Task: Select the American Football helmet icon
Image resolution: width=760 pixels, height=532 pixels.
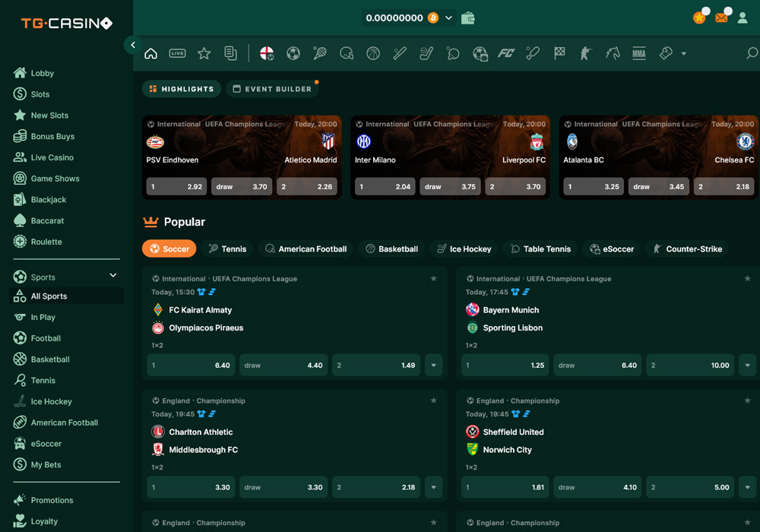Action: pos(347,53)
